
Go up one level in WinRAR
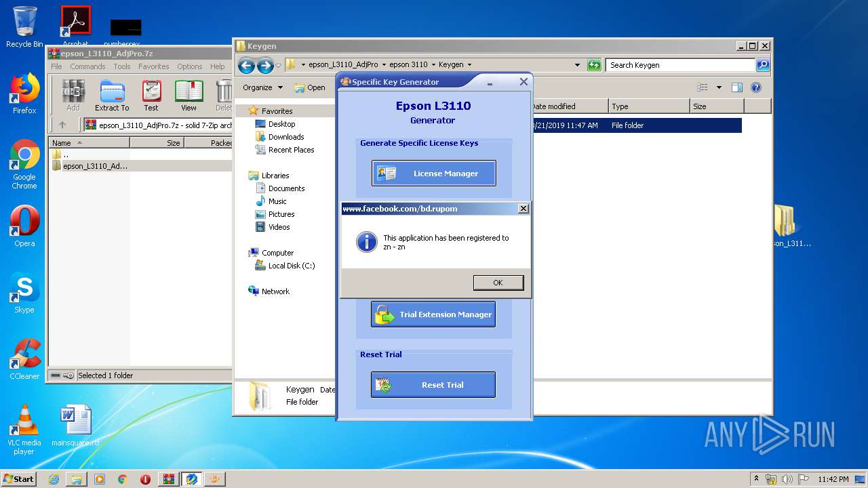(x=62, y=125)
